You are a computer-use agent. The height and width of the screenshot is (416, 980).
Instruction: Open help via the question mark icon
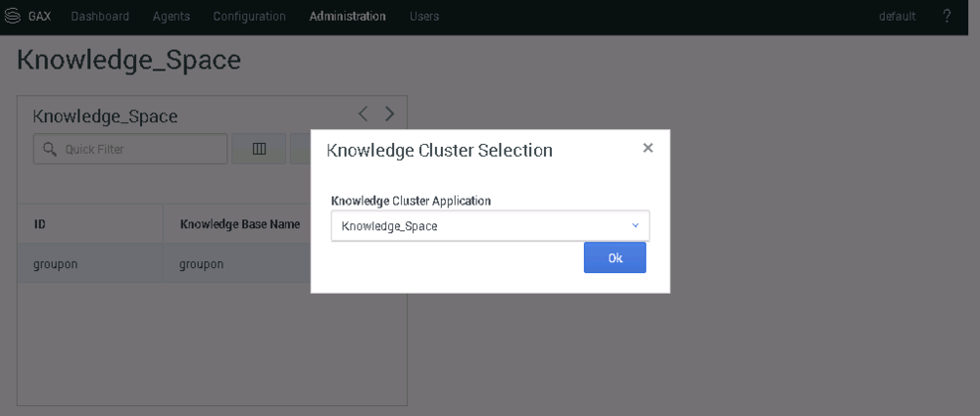pyautogui.click(x=947, y=17)
